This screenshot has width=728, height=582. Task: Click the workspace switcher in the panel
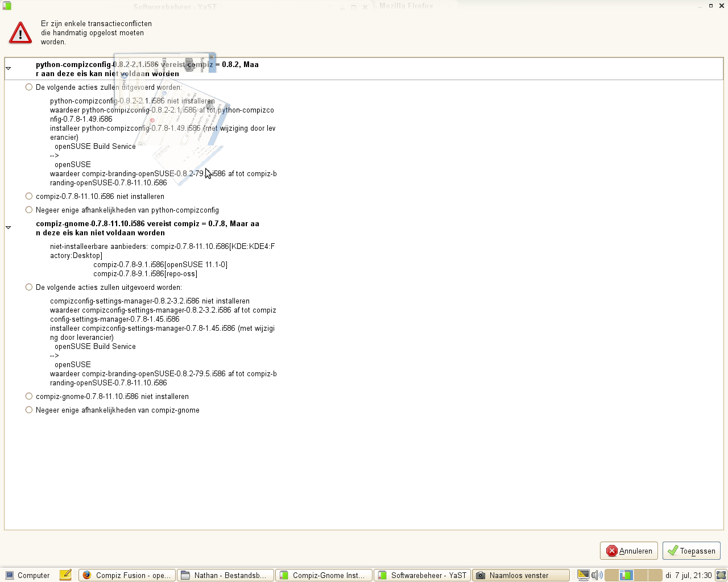point(633,575)
